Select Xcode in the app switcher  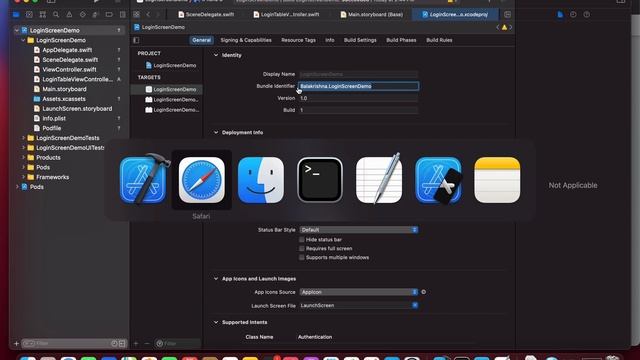coord(143,180)
